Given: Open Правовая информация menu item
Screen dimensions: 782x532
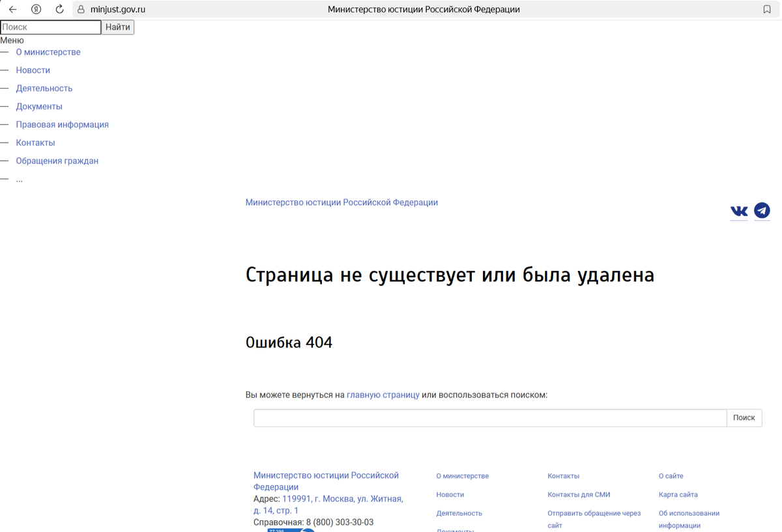Looking at the screenshot, I should pos(63,124).
